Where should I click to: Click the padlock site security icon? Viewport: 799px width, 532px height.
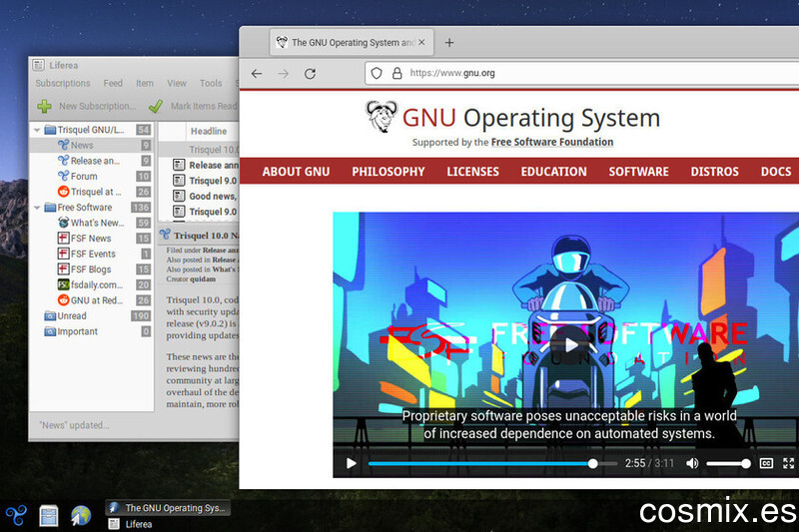coord(397,73)
